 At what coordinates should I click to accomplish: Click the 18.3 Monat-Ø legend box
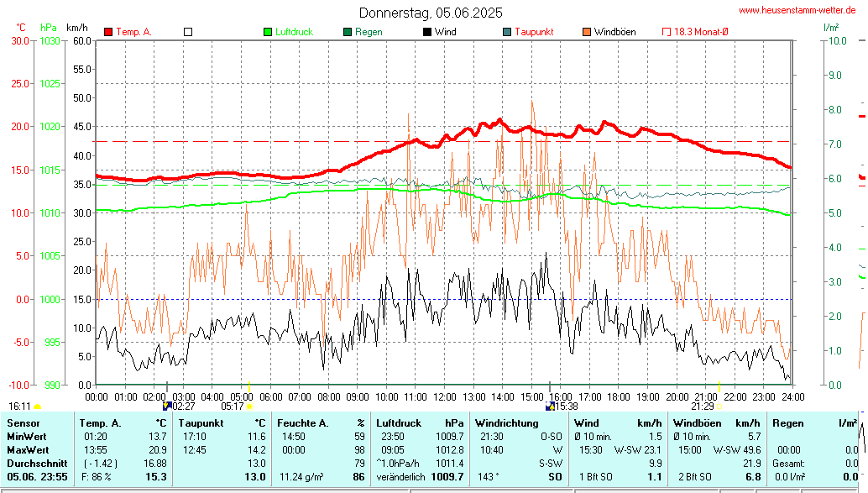coord(667,32)
